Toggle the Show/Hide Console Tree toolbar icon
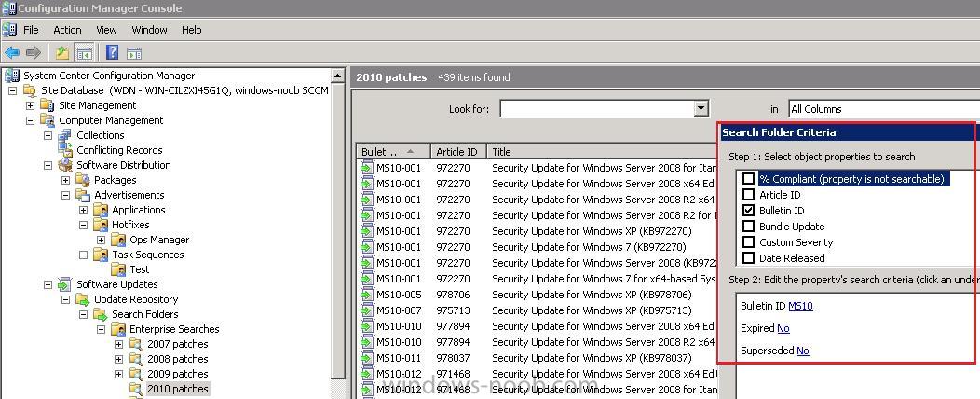Screen dimensions: 980x399 point(84,52)
